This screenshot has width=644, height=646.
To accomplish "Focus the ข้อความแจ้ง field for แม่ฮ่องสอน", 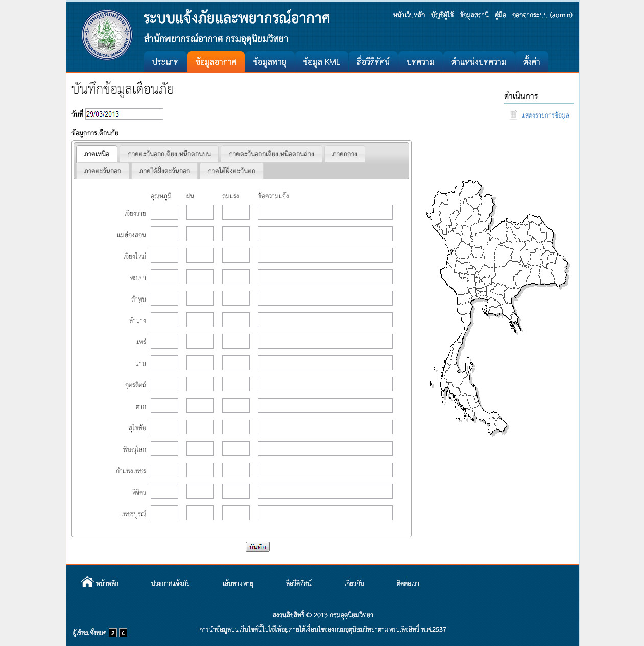I will click(x=325, y=234).
